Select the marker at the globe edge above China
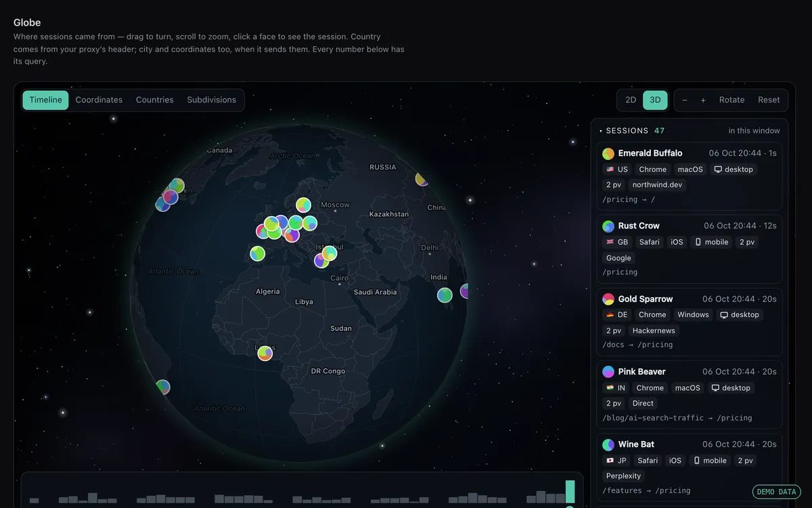This screenshot has width=812, height=508. (422, 179)
